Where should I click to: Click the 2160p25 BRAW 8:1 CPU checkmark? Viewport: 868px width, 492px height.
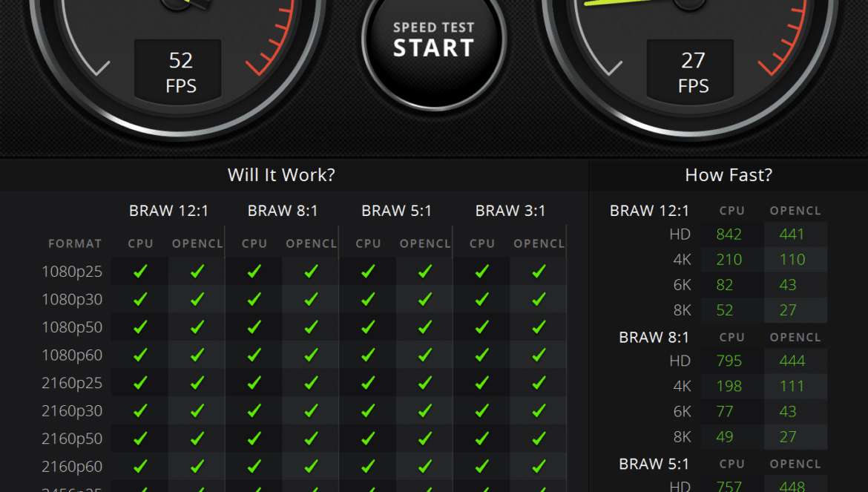tap(254, 383)
